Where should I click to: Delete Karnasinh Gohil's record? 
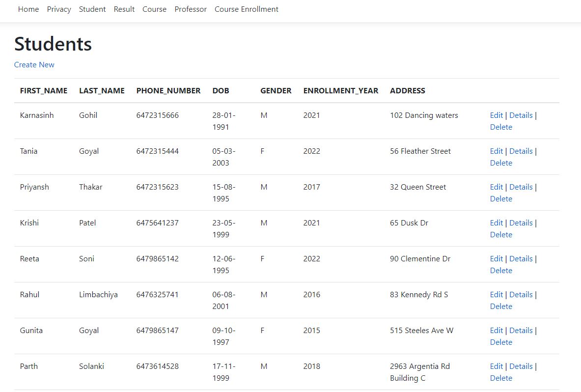500,127
